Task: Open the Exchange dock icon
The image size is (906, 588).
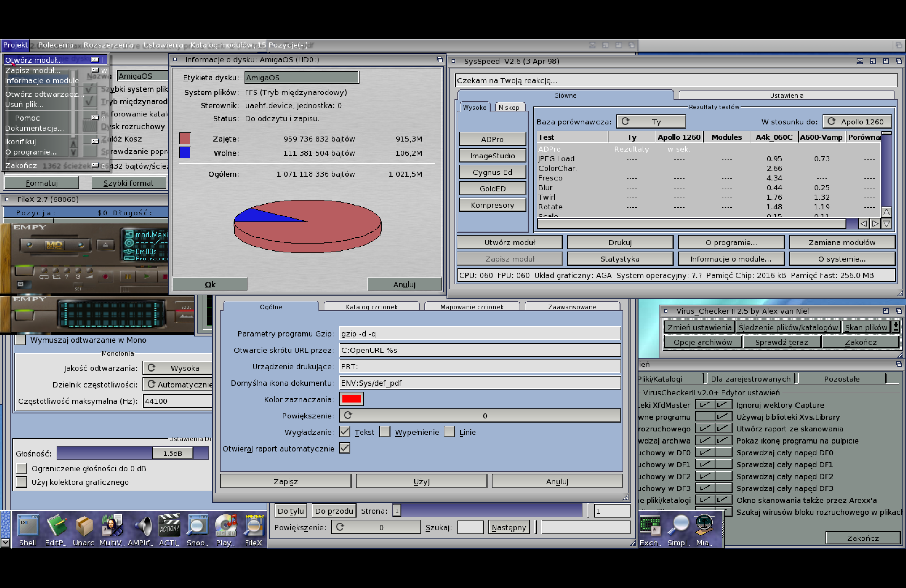Action: (650, 530)
